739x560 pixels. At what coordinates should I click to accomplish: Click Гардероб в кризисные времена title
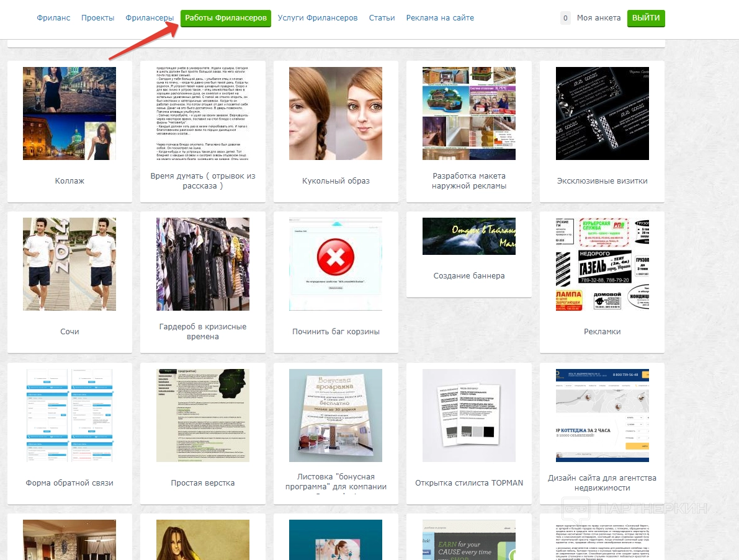[x=203, y=332]
